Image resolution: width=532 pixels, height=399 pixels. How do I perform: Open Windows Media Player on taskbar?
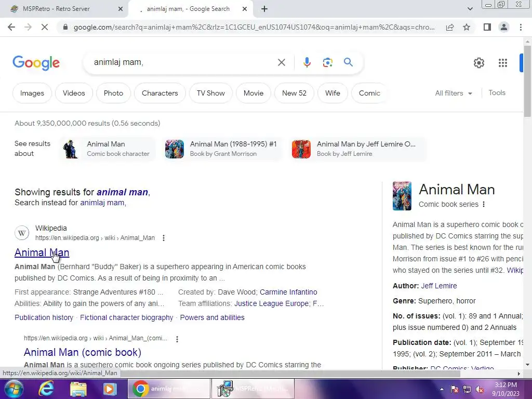(110, 389)
